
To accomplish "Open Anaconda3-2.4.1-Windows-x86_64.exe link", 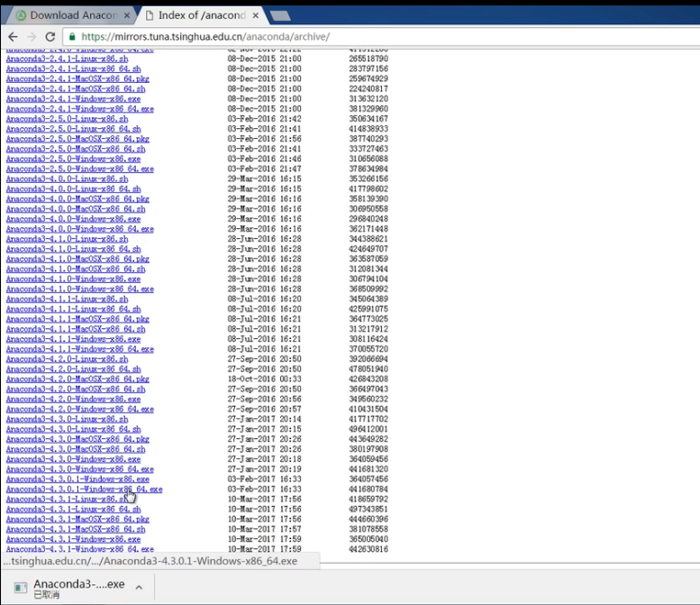I will click(x=80, y=109).
